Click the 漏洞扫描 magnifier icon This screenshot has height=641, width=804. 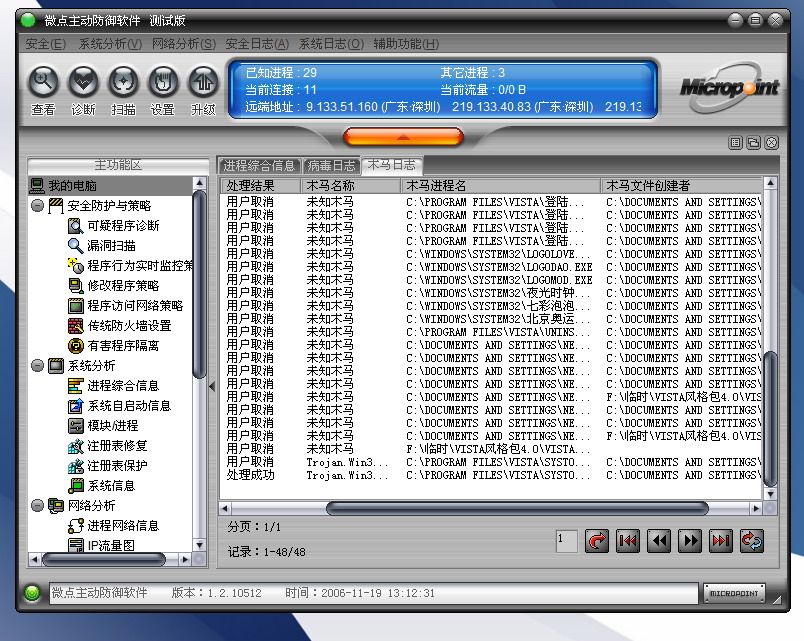point(75,246)
